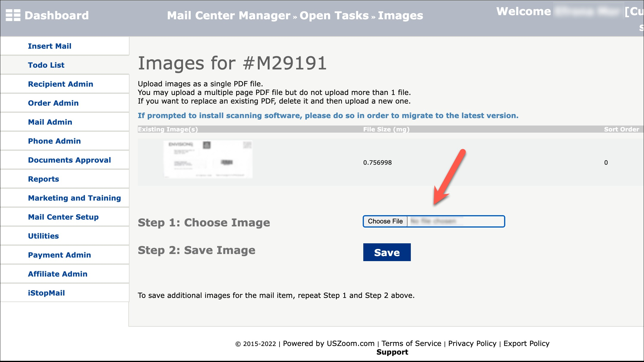Open Order Admin in sidebar
Viewport: 644px width, 362px height.
click(53, 103)
